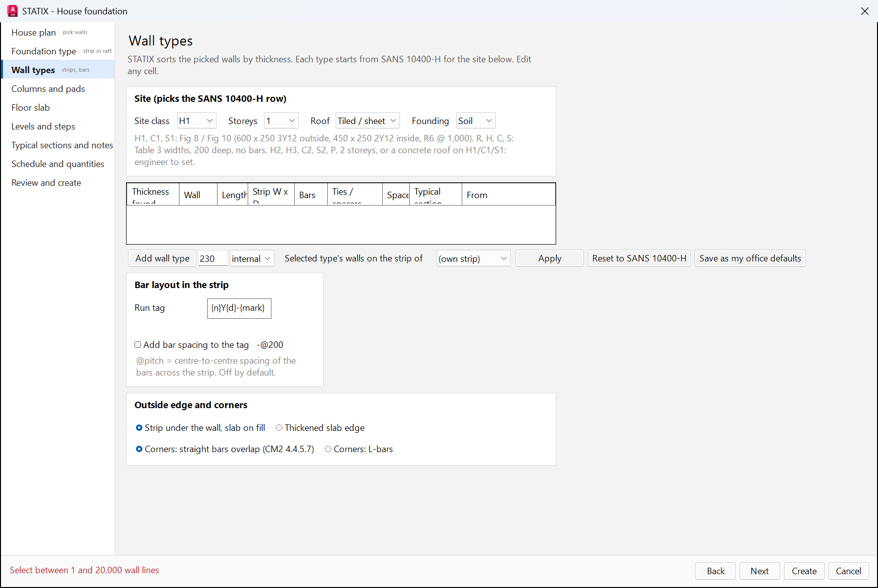Expand the (own strip) dropdown

click(x=473, y=258)
